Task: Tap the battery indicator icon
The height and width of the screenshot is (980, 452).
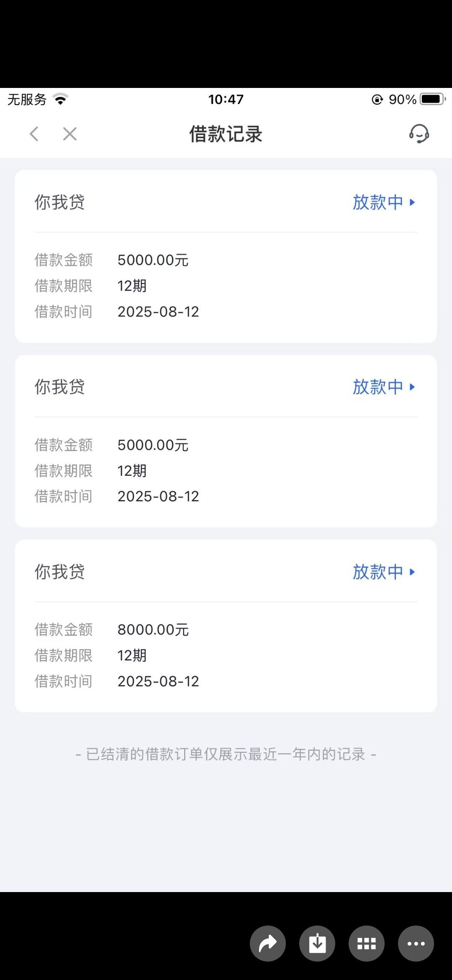Action: [x=434, y=99]
